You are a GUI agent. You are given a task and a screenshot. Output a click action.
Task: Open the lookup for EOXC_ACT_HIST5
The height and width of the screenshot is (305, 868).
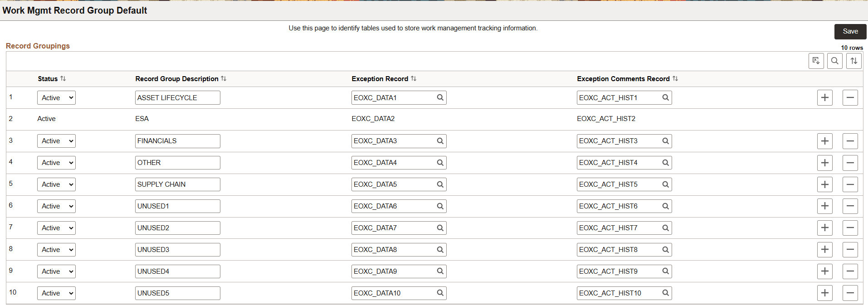click(665, 184)
